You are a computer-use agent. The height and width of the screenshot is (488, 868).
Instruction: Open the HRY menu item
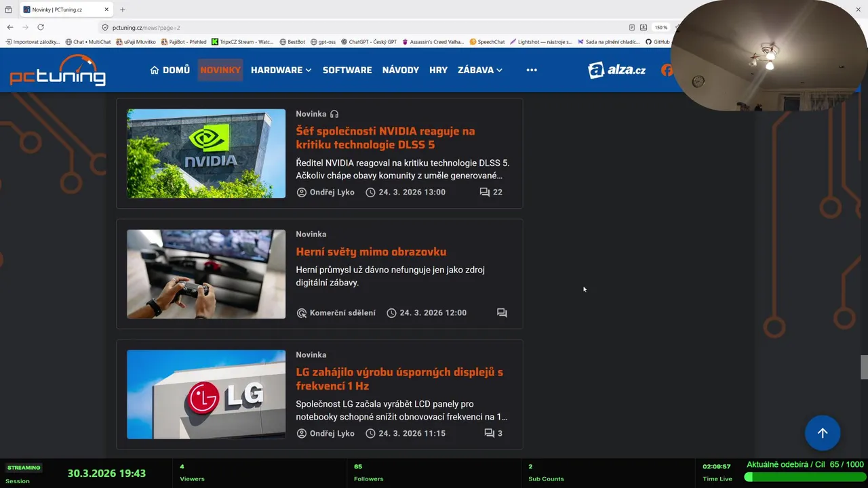[x=438, y=70]
